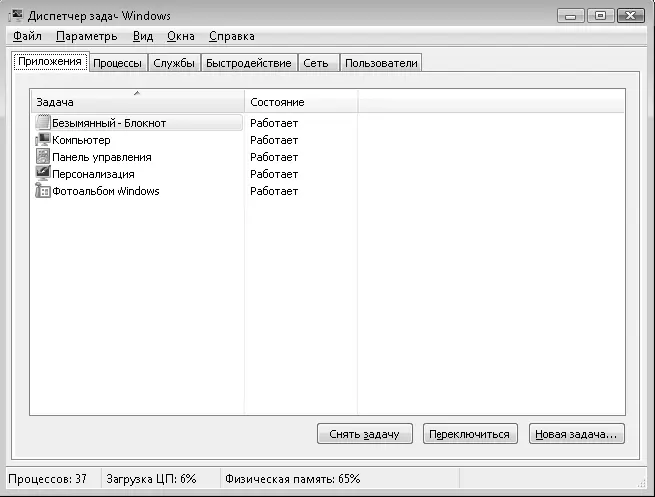655x497 pixels.
Task: Sort by the Задача column header
Action: (137, 101)
